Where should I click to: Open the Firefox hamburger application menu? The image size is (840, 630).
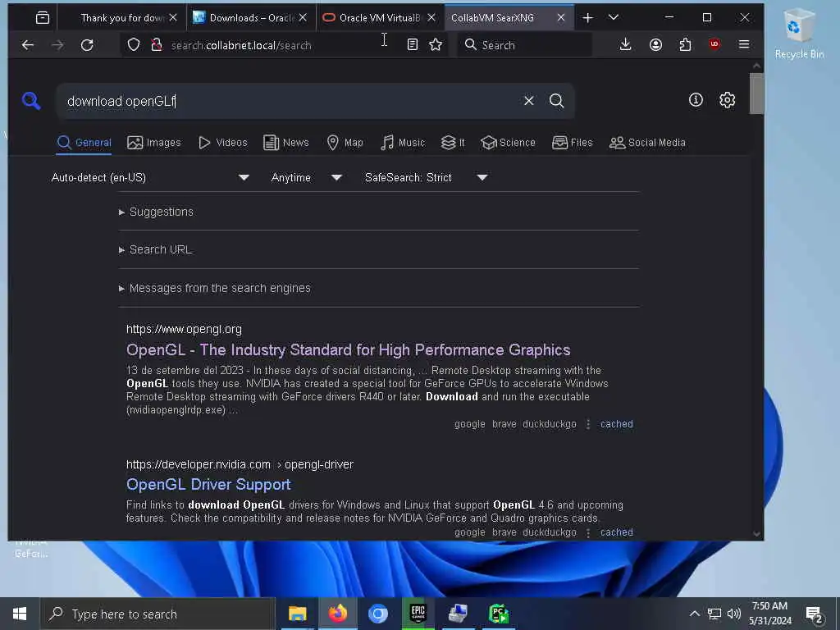743,44
